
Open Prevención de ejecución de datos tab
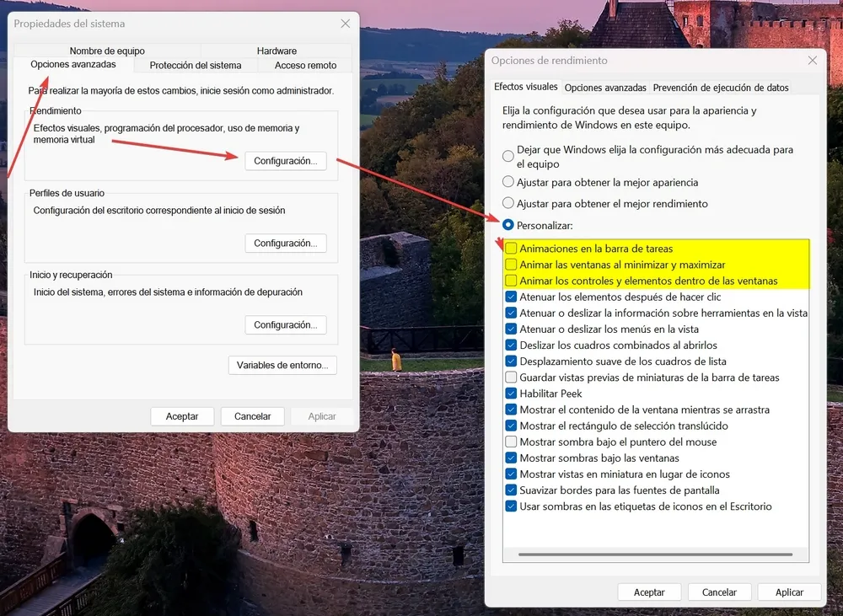pyautogui.click(x=721, y=88)
